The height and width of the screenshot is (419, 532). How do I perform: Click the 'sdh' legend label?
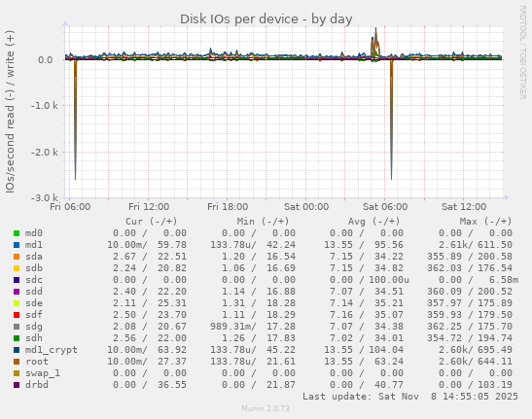point(34,338)
